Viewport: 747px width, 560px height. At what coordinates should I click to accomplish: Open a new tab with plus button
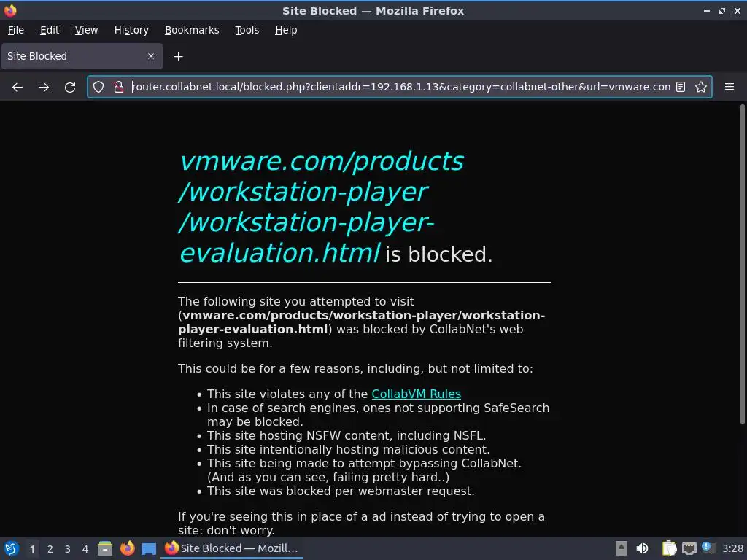(178, 57)
